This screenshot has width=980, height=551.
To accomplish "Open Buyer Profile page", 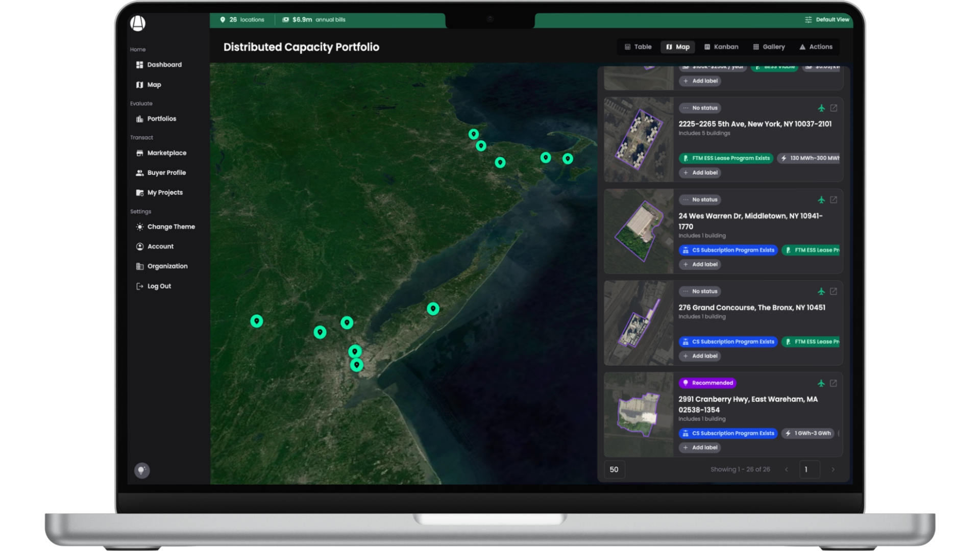I will (161, 173).
